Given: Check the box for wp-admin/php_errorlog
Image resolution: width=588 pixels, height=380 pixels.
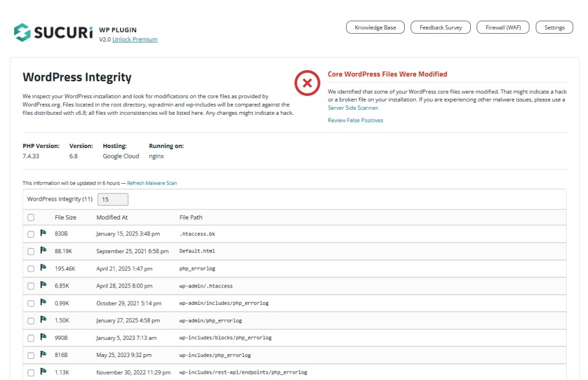Looking at the screenshot, I should tap(31, 321).
